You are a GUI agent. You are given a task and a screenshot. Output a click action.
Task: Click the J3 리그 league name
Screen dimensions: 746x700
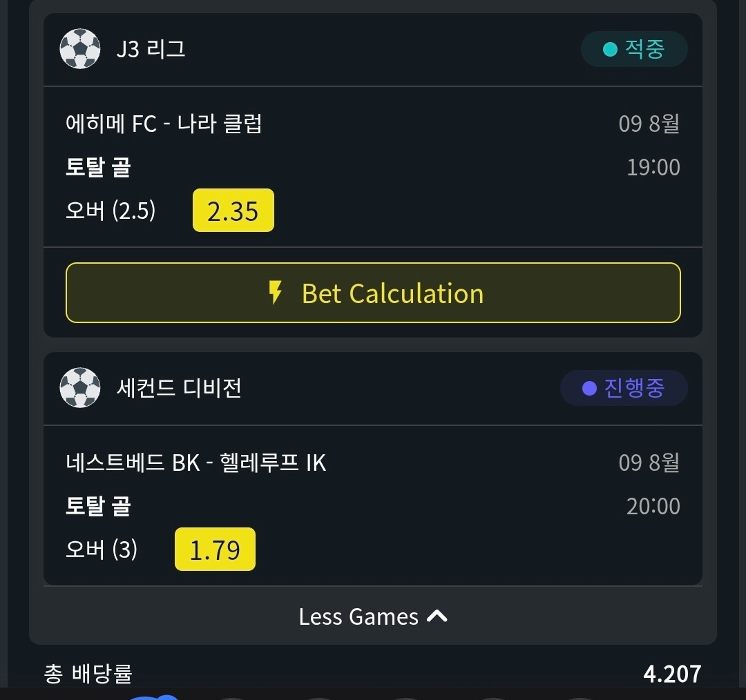(151, 49)
